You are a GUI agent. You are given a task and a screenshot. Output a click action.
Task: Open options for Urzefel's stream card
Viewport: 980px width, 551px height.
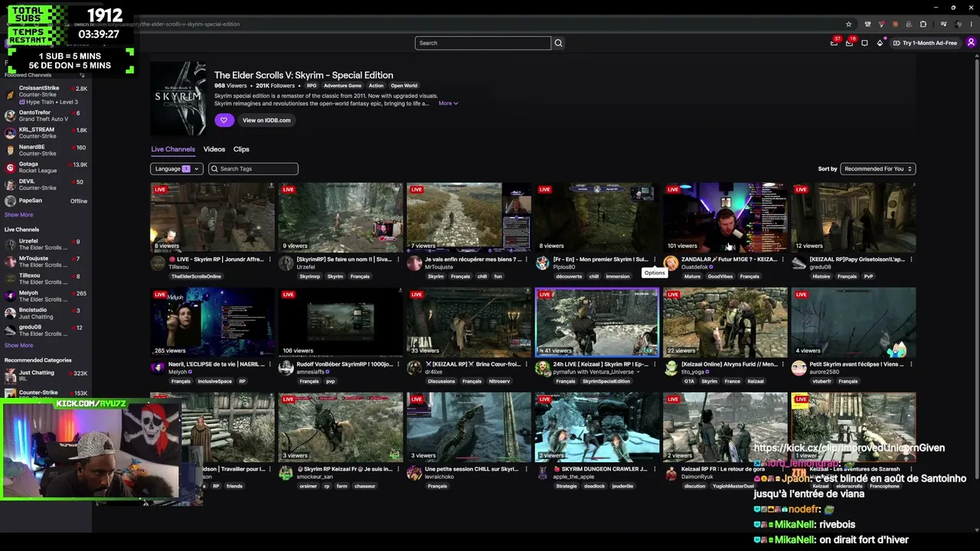pyautogui.click(x=398, y=259)
